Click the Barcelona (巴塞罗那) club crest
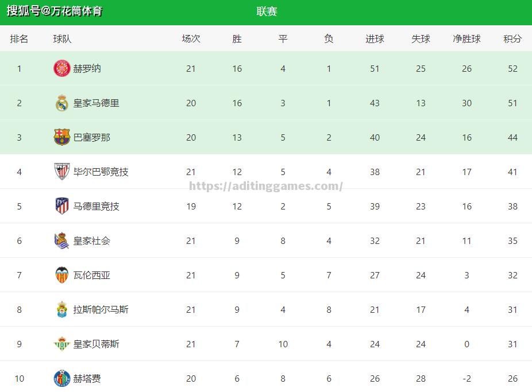The image size is (532, 392). 61,138
